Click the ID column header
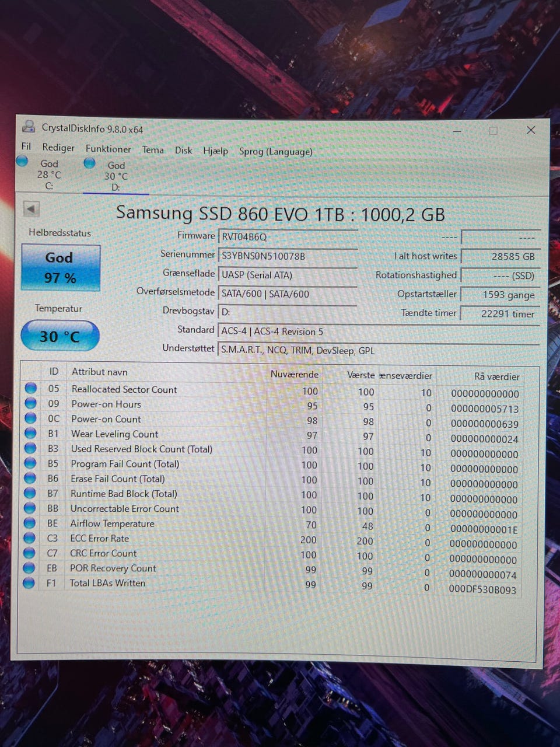This screenshot has width=560, height=747. [54, 371]
